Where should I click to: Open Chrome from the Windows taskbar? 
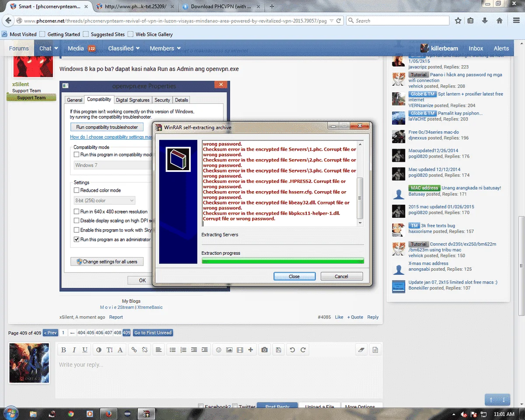[71, 413]
